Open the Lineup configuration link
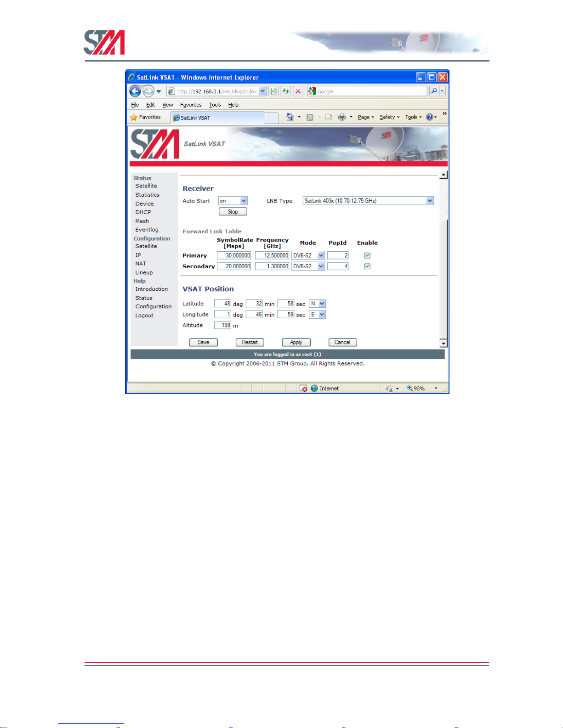This screenshot has height=728, width=563. (x=144, y=272)
